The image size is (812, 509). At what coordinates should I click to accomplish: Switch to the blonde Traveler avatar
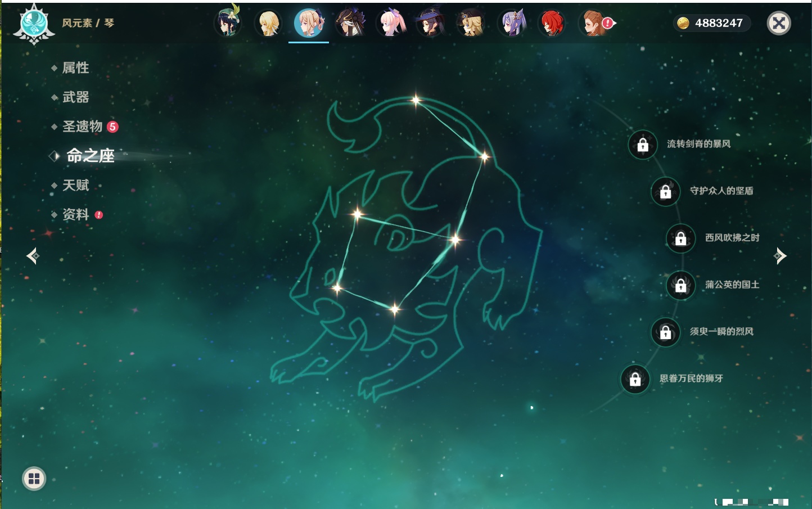(268, 23)
